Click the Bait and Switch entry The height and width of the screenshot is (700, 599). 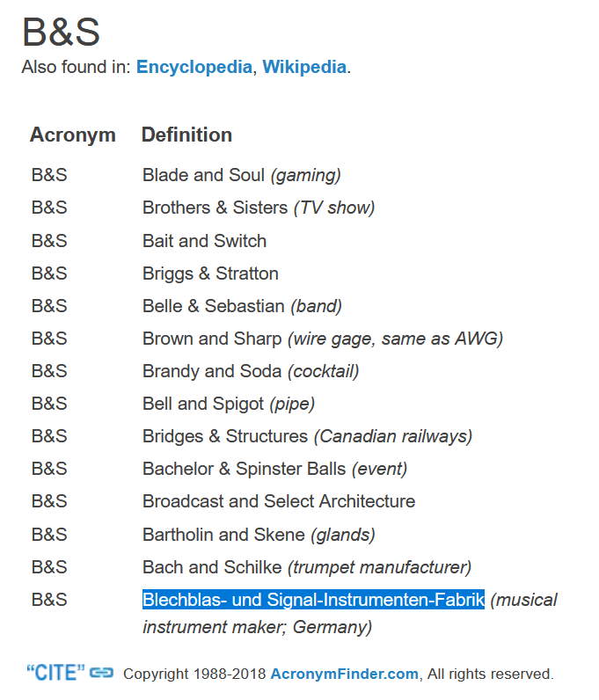(x=205, y=241)
